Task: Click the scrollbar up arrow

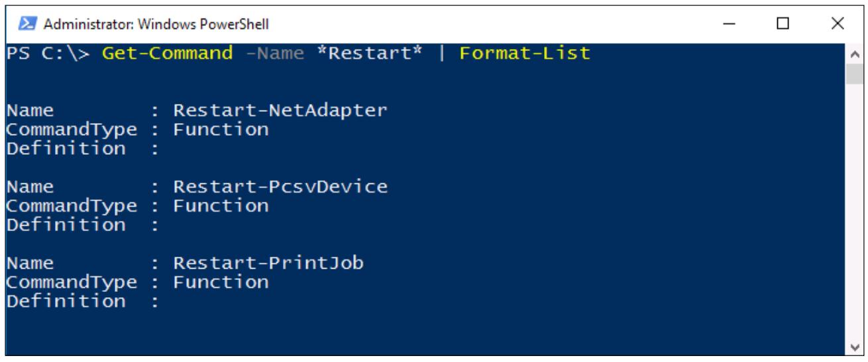Action: tap(853, 53)
